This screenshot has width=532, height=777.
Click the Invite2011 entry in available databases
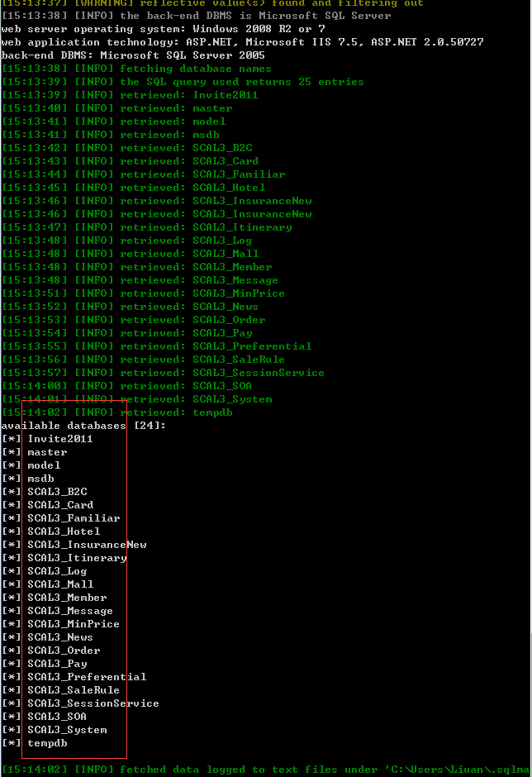[x=48, y=439]
